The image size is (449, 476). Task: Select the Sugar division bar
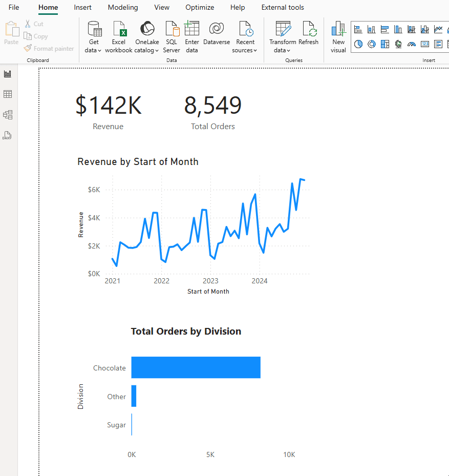point(132,424)
